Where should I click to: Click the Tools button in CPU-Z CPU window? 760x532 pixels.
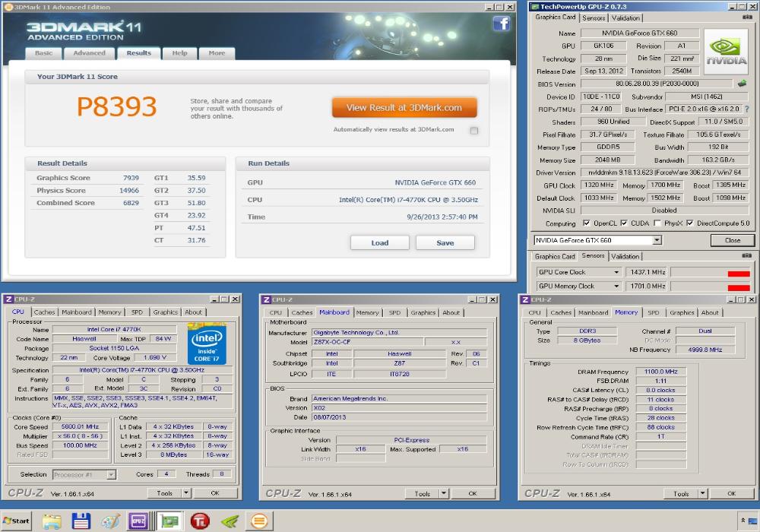point(165,493)
